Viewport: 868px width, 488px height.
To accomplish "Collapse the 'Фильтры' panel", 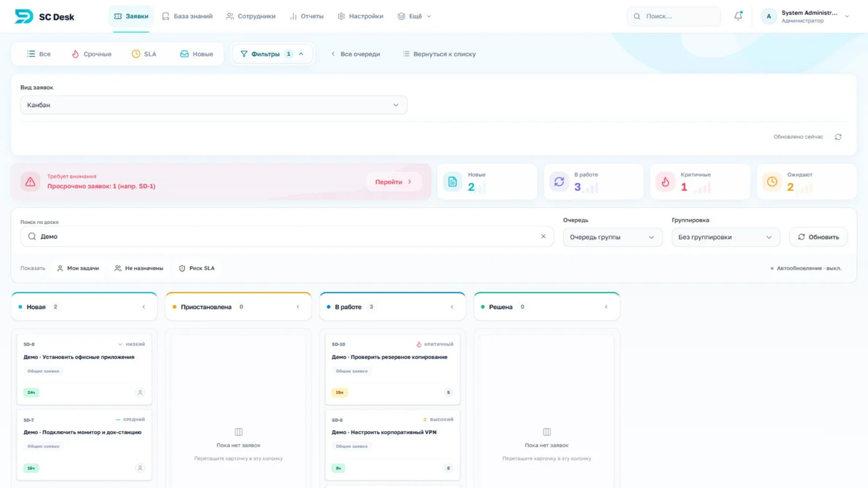I will [x=272, y=54].
